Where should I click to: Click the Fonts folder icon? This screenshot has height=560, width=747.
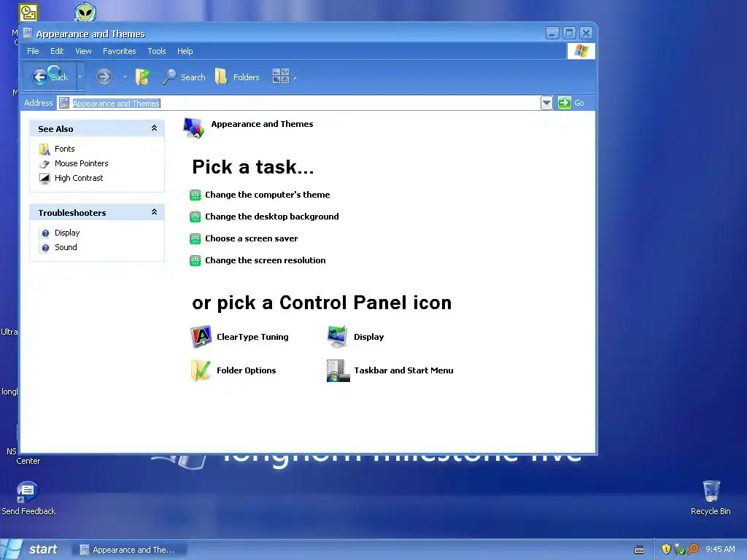(x=44, y=149)
